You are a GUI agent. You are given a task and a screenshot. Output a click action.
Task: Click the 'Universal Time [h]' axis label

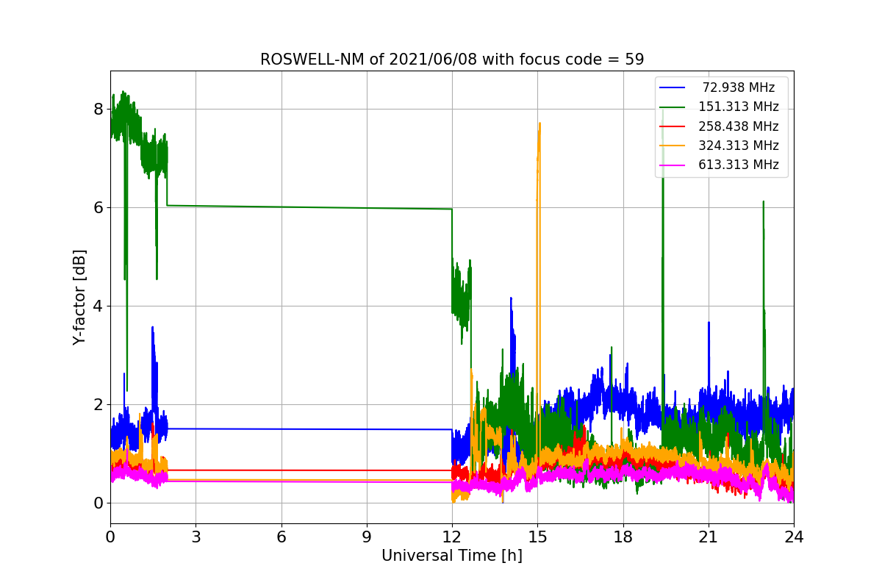(x=452, y=556)
